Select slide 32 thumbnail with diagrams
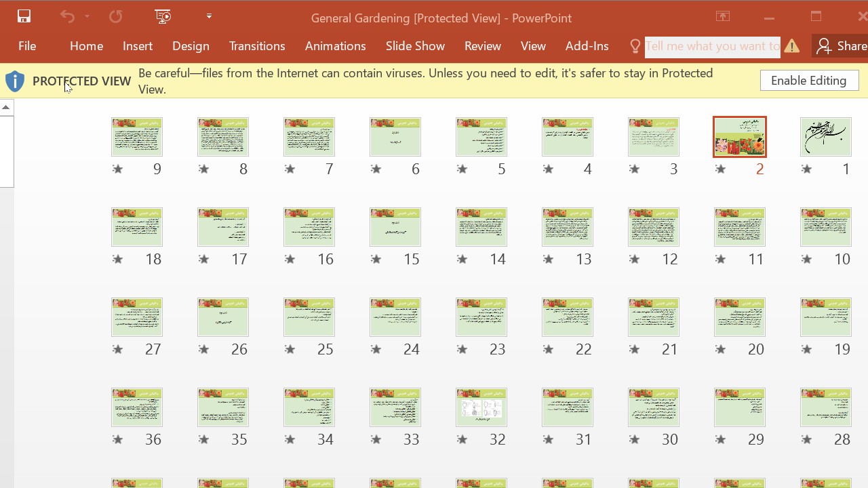Viewport: 868px width, 488px height. pos(481,407)
